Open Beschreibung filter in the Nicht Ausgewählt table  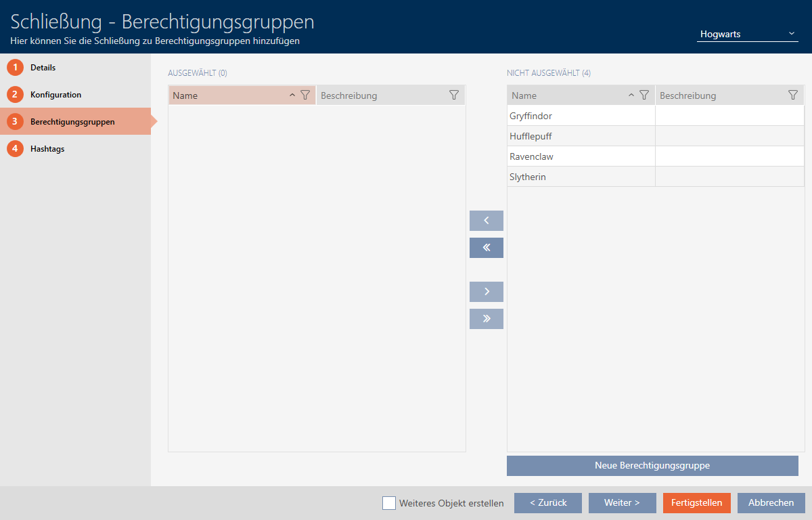click(x=793, y=95)
